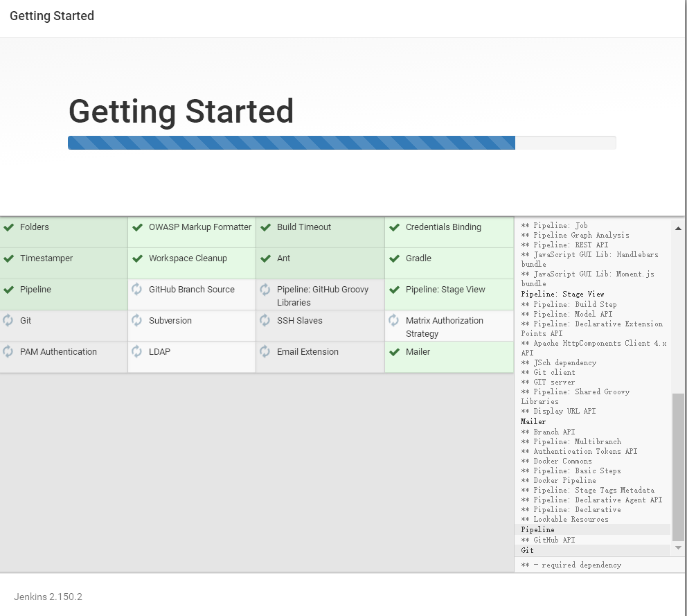Select the Credentials Binding label
Image resolution: width=687 pixels, height=616 pixels.
(x=443, y=227)
